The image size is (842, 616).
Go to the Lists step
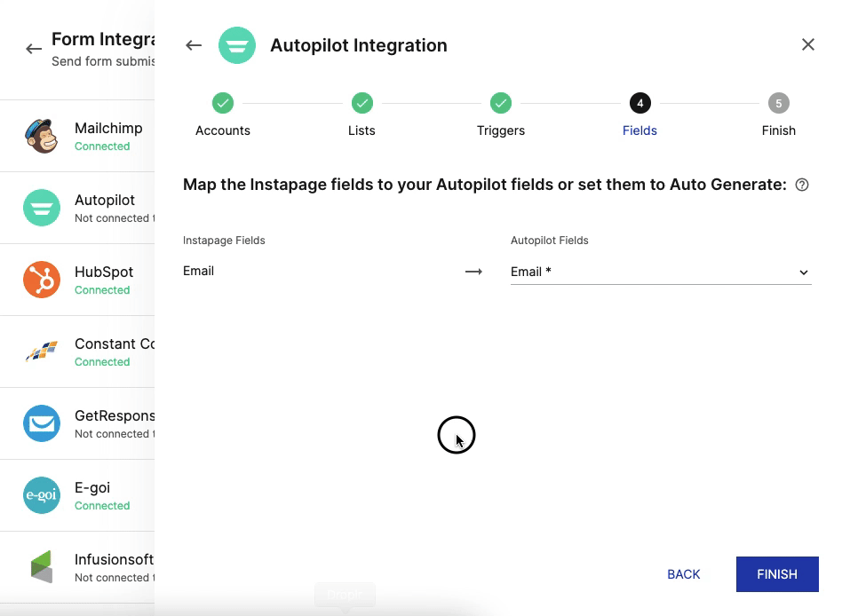click(x=361, y=104)
